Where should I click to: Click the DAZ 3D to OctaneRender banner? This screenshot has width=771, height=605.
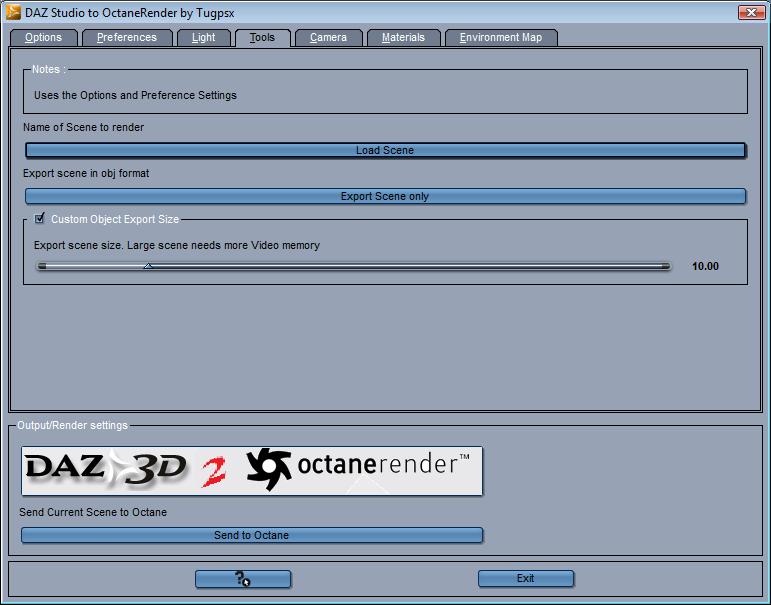252,471
